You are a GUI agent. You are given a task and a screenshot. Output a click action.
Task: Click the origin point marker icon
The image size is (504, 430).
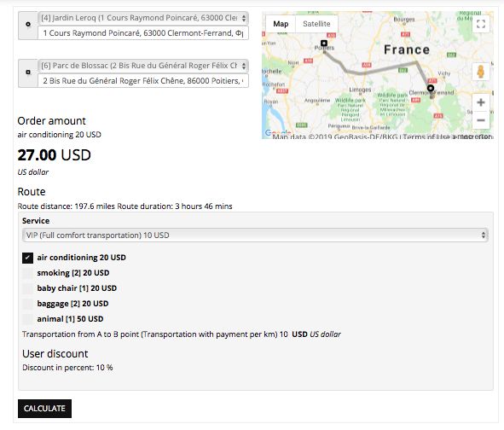pos(28,24)
